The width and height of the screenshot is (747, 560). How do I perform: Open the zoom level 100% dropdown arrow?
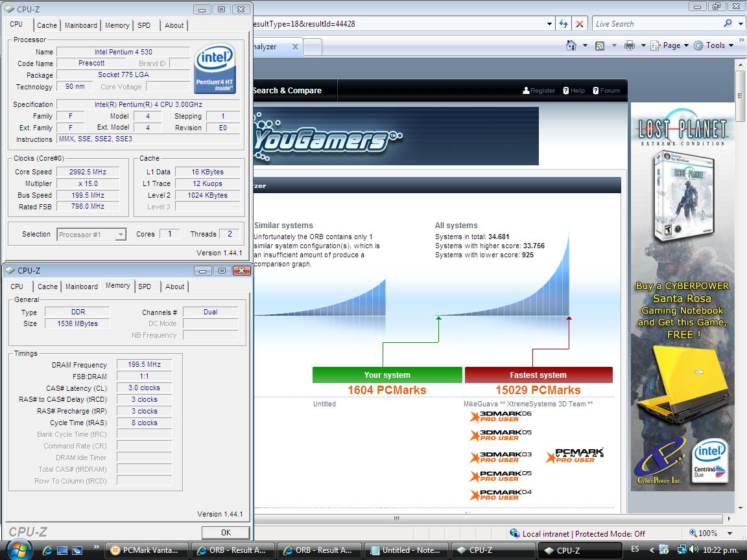(x=729, y=533)
